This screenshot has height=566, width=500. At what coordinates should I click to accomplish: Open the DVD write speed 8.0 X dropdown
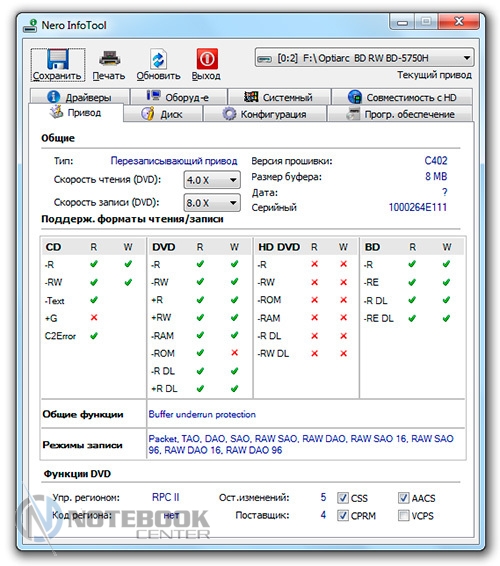pyautogui.click(x=212, y=203)
